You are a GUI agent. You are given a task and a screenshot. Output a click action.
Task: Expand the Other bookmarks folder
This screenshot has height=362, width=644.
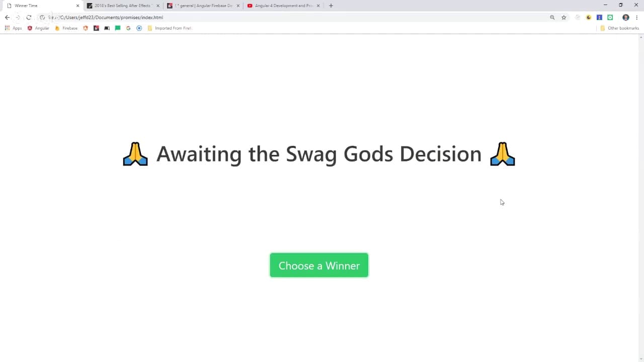[619, 28]
